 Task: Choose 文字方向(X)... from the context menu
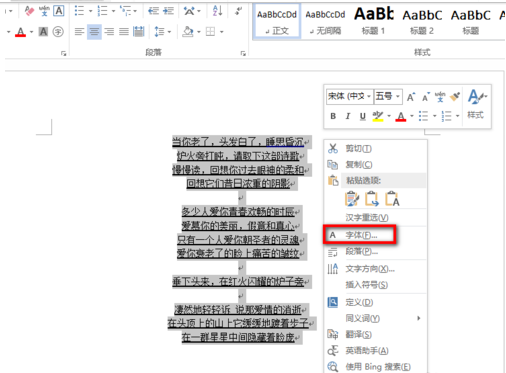click(375, 269)
